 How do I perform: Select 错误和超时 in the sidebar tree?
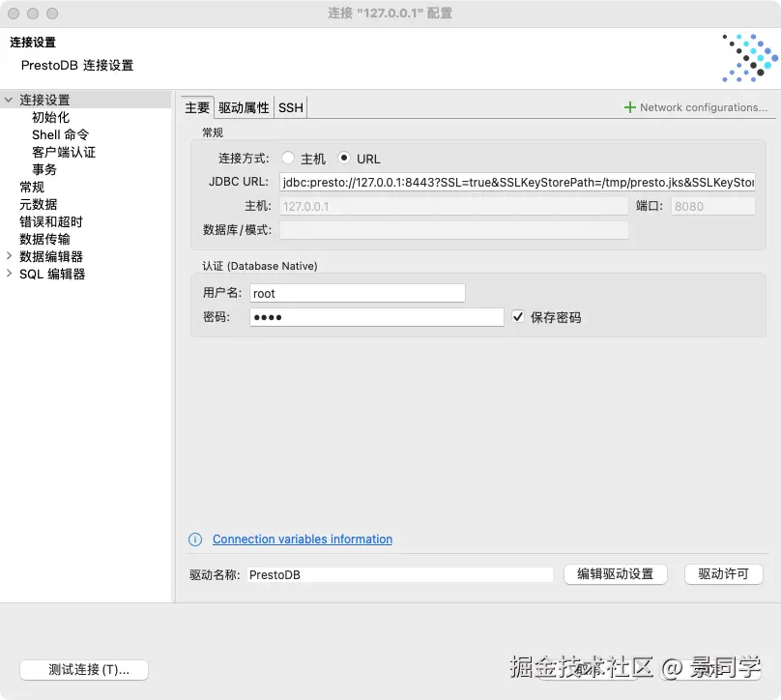[51, 221]
